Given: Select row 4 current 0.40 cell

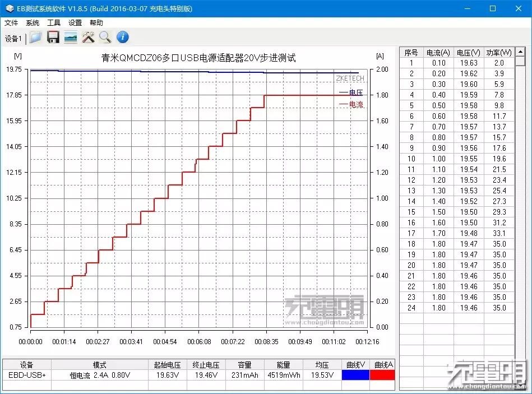Looking at the screenshot, I should click(x=438, y=95).
